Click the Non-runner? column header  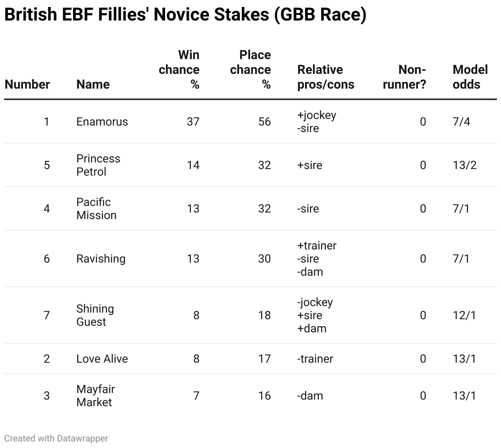pos(404,77)
